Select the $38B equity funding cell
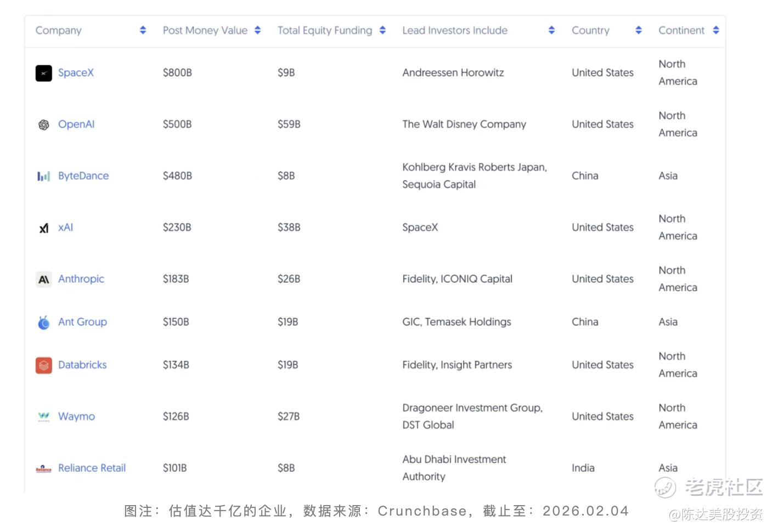This screenshot has width=778, height=532. click(x=289, y=227)
